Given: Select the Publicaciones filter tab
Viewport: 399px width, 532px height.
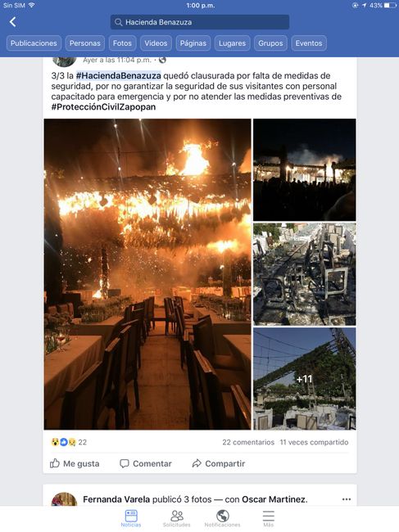Looking at the screenshot, I should (34, 43).
